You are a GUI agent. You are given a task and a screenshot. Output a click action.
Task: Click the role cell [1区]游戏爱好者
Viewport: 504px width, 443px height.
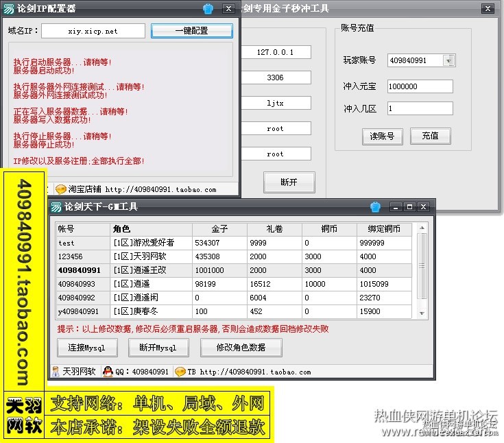click(152, 243)
